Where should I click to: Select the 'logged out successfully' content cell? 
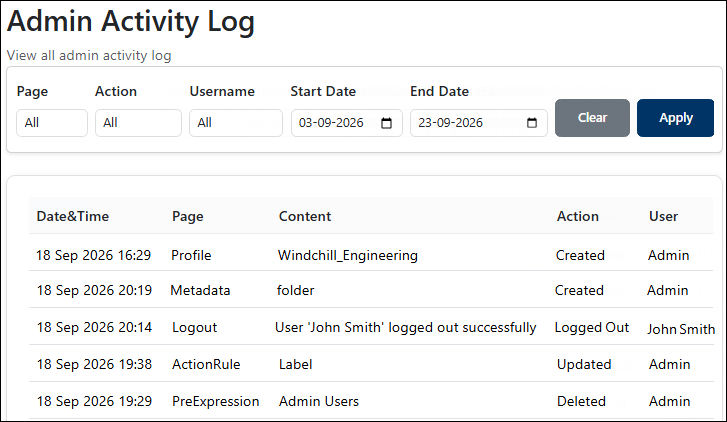coord(406,328)
